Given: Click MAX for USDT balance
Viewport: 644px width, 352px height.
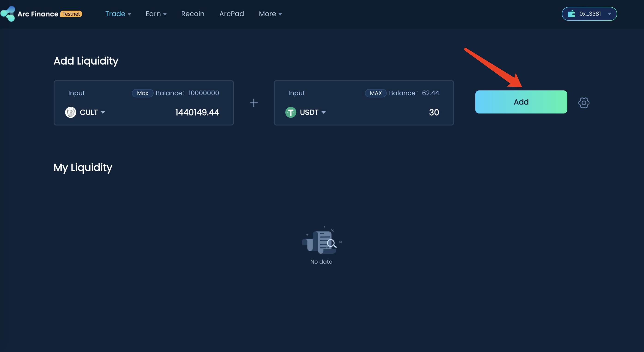Looking at the screenshot, I should coord(376,93).
